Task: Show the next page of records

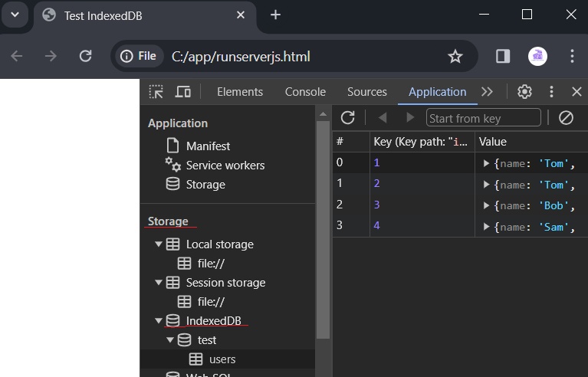Action: point(410,118)
